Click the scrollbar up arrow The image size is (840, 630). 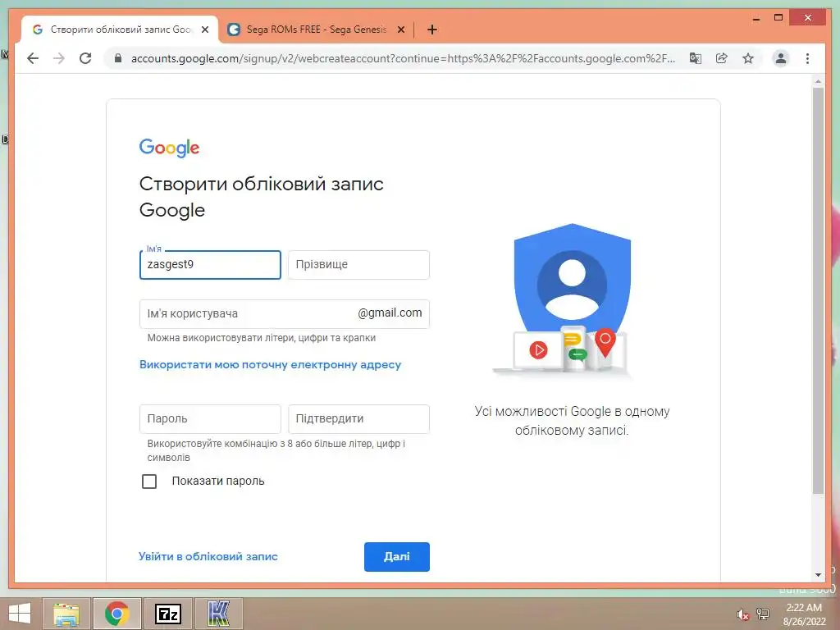(818, 82)
